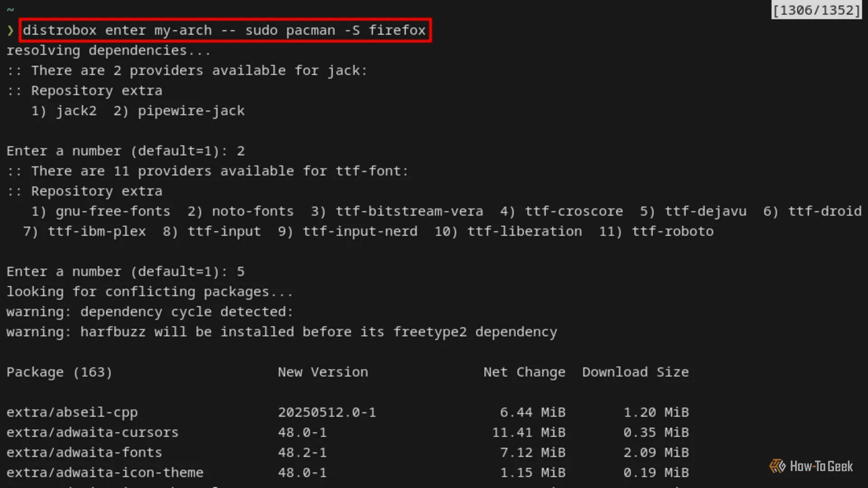
Task: Click the scroll position indicator [1306/1352]
Action: (x=816, y=10)
